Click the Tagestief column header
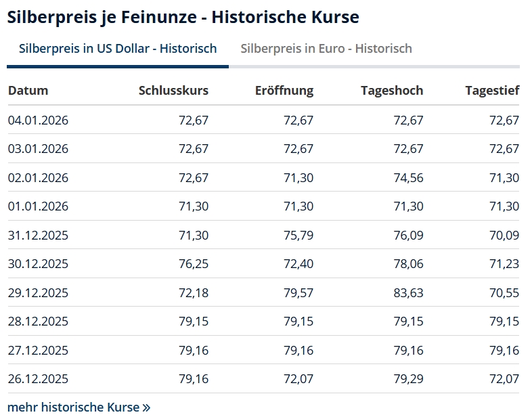The height and width of the screenshot is (419, 532). pyautogui.click(x=492, y=91)
